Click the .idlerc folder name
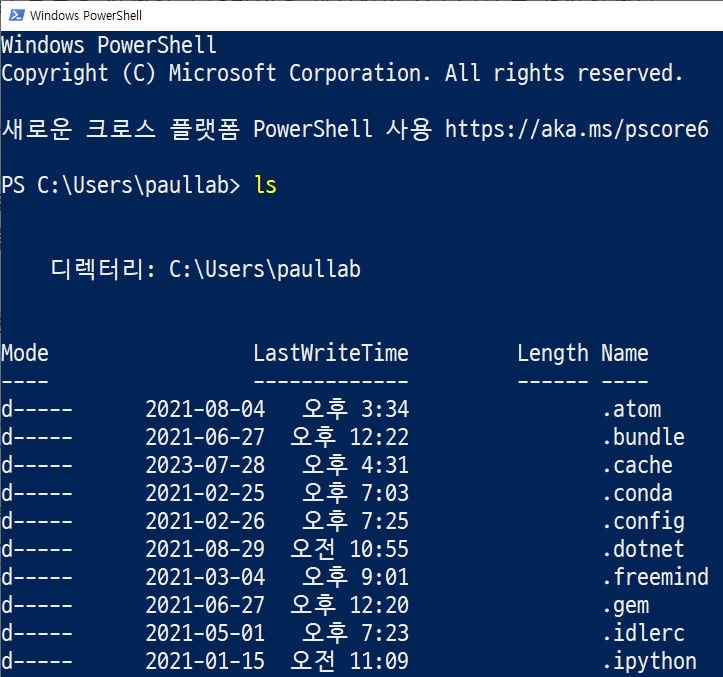 pos(643,633)
